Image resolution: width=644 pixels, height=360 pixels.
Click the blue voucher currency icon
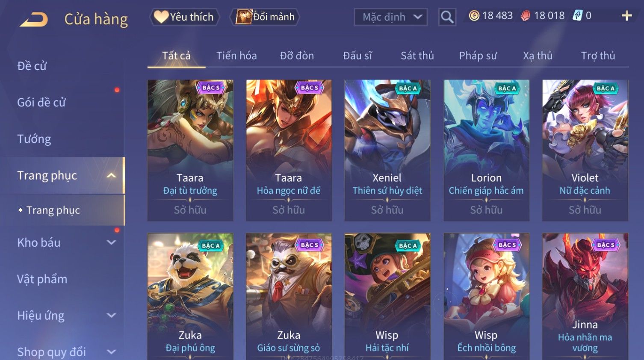577,16
